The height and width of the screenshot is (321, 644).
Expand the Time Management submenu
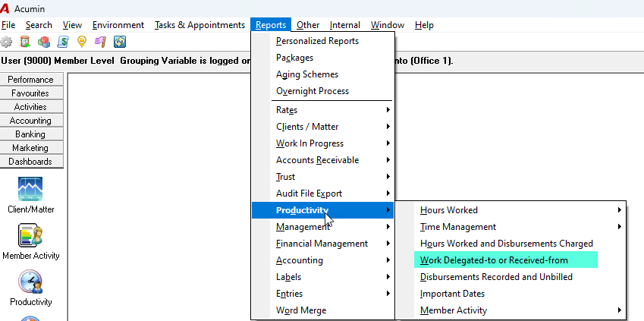point(510,227)
